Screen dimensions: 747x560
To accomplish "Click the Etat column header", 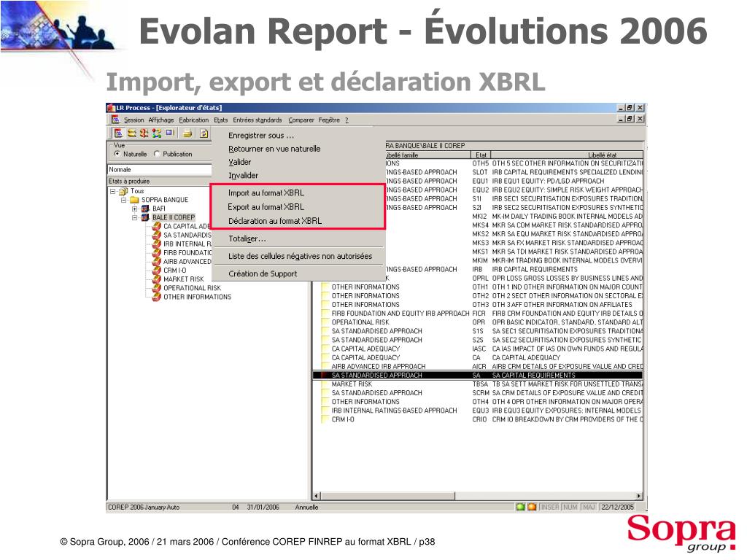I will click(481, 155).
